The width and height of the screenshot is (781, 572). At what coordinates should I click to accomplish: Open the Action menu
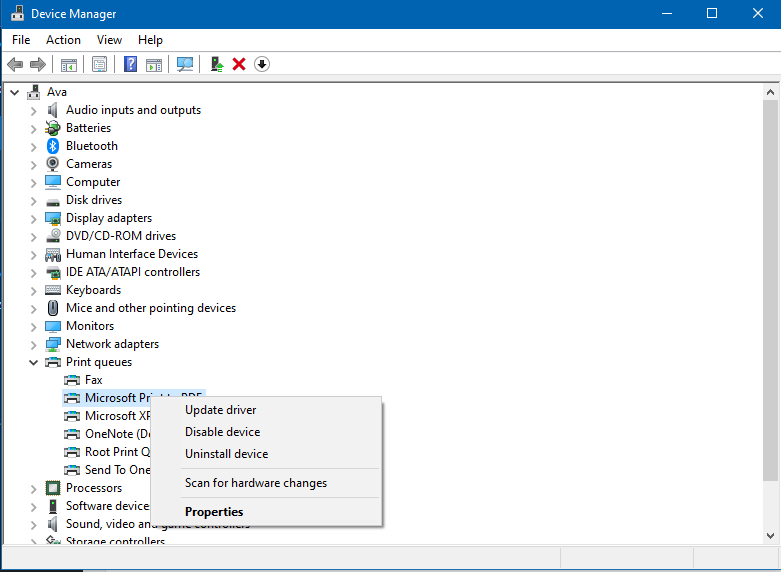(x=63, y=40)
